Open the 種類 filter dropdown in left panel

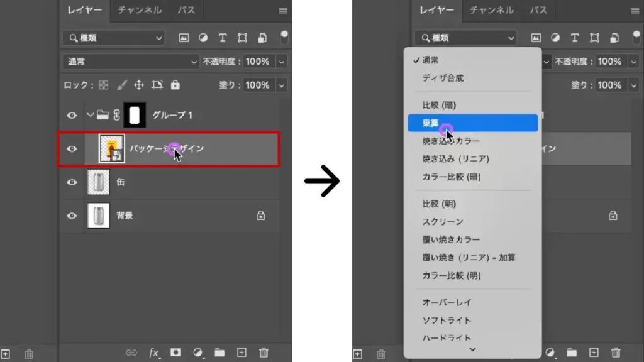113,38
